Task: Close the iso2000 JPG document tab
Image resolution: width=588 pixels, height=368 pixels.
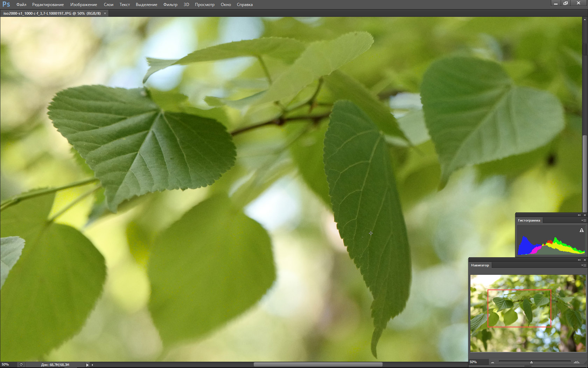Action: pyautogui.click(x=105, y=13)
